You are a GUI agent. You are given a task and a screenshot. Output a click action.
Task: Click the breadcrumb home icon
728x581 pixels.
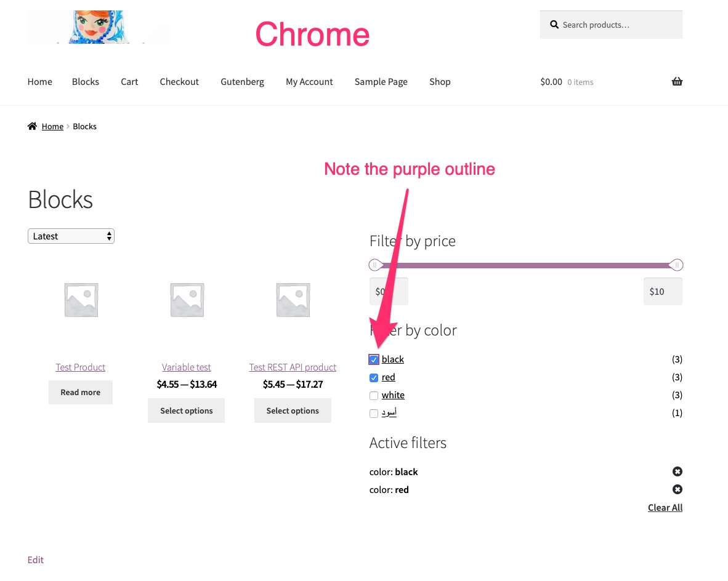click(32, 126)
